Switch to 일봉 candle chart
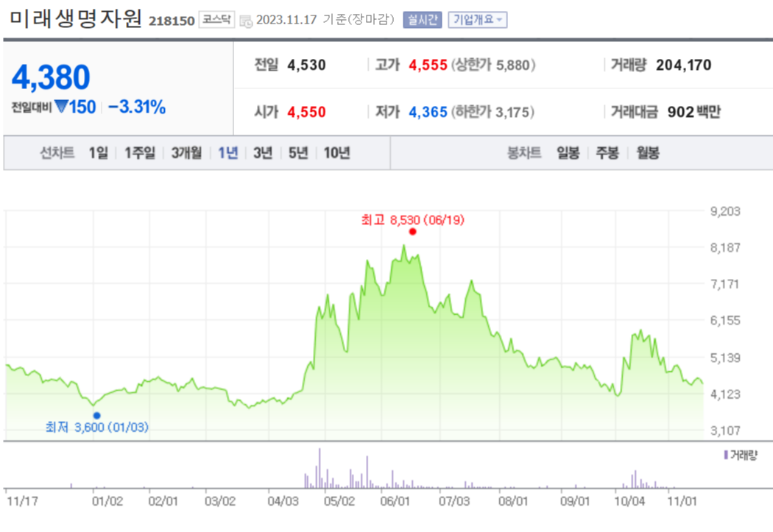The image size is (773, 532). [568, 153]
